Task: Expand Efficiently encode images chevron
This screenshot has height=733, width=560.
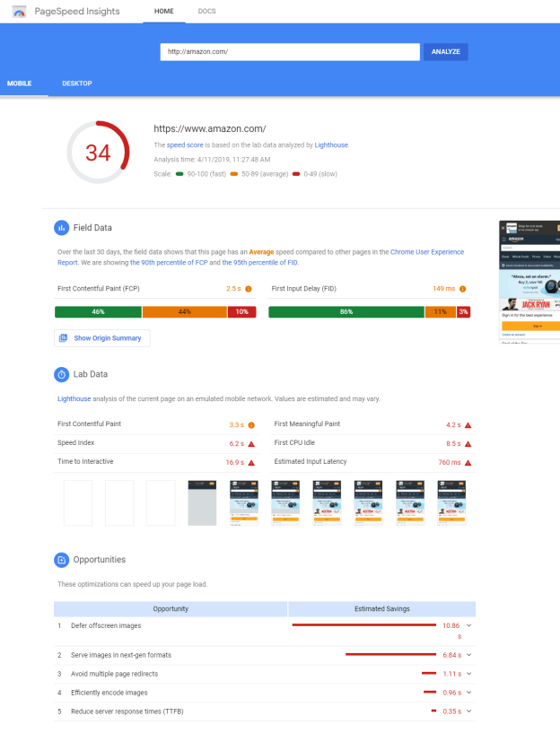Action: (x=468, y=693)
